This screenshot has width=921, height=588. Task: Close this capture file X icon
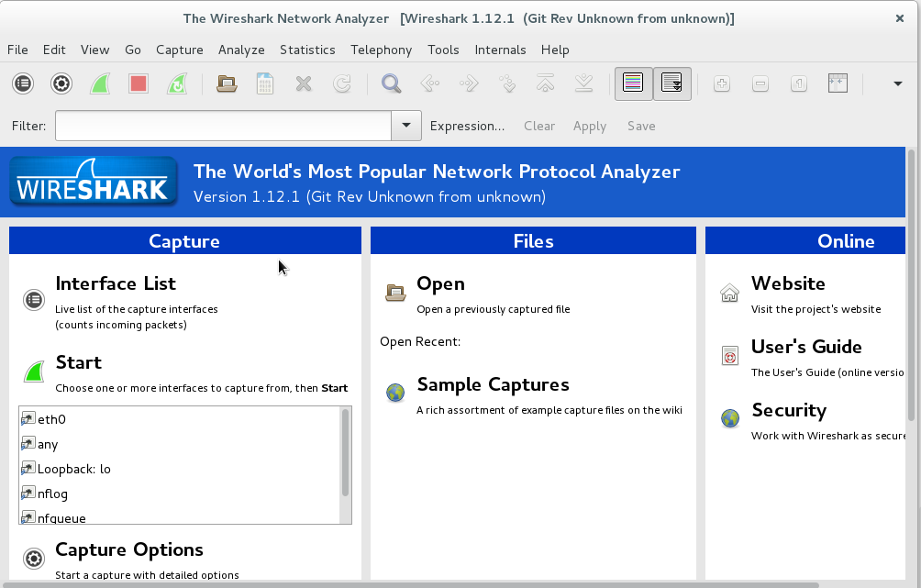click(304, 83)
